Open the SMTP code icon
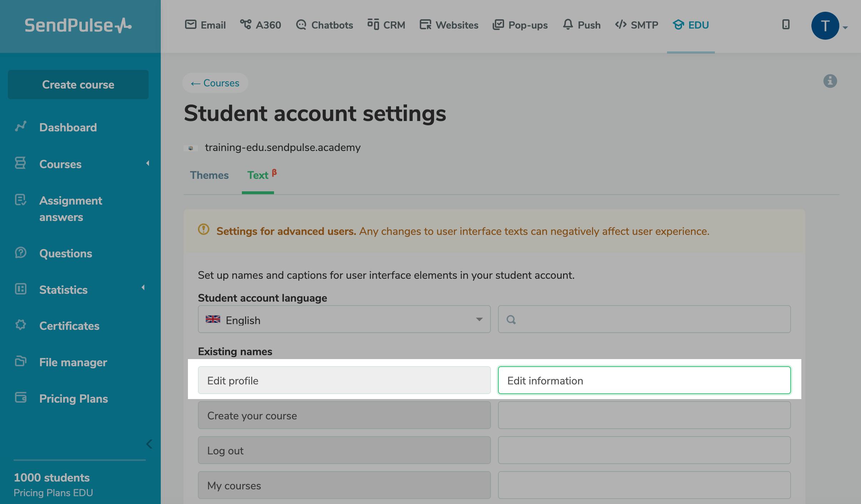The height and width of the screenshot is (504, 861). [x=621, y=25]
